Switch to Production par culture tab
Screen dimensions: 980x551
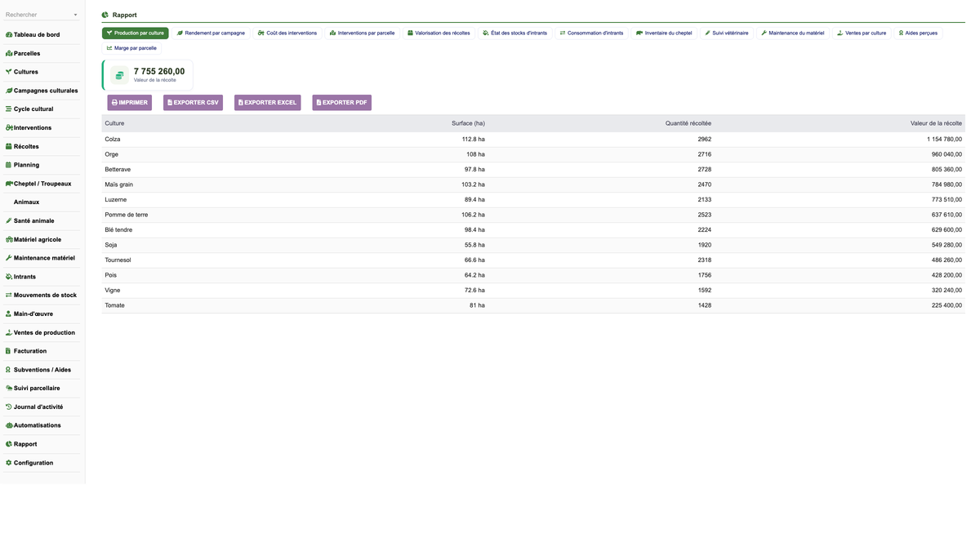136,33
